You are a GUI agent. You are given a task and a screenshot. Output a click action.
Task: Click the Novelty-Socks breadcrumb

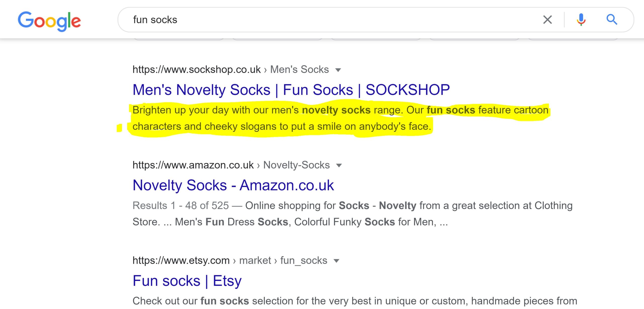tap(296, 165)
